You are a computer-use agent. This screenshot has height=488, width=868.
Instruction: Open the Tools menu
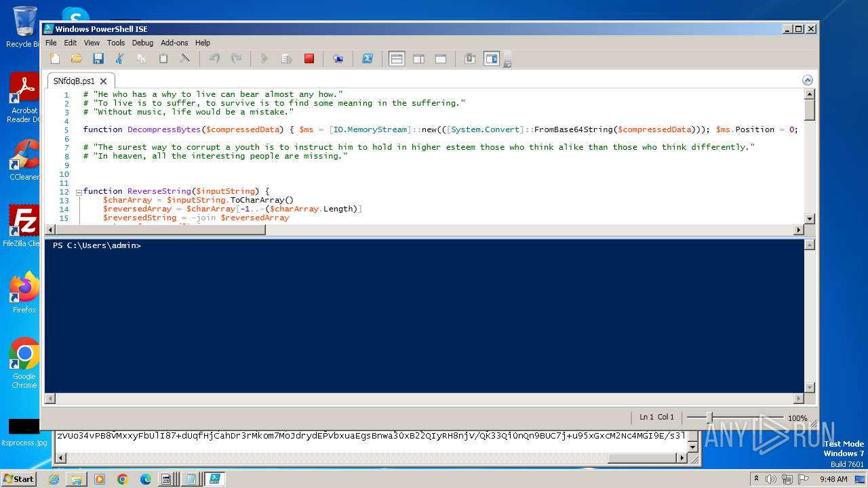click(116, 43)
